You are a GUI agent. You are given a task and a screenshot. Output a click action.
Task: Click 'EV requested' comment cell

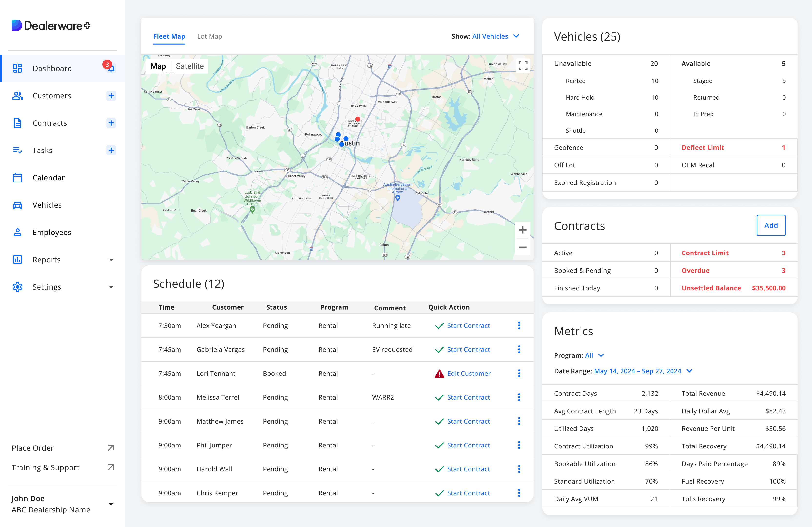[x=392, y=350]
